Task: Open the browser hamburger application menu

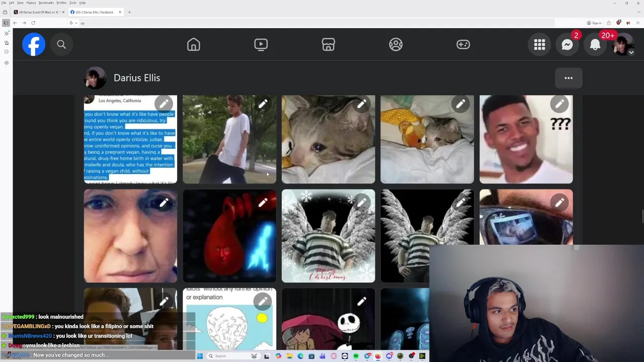Action: (x=638, y=23)
